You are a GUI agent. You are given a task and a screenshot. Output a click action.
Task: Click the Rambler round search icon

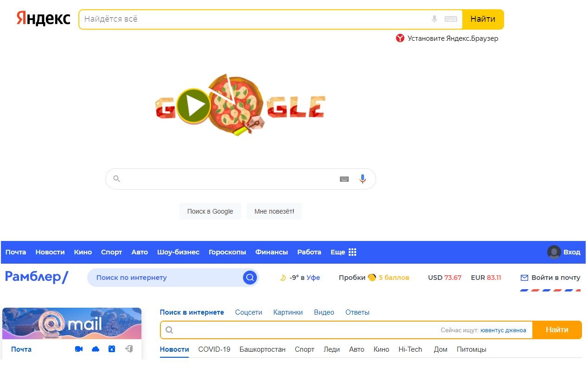pyautogui.click(x=250, y=278)
